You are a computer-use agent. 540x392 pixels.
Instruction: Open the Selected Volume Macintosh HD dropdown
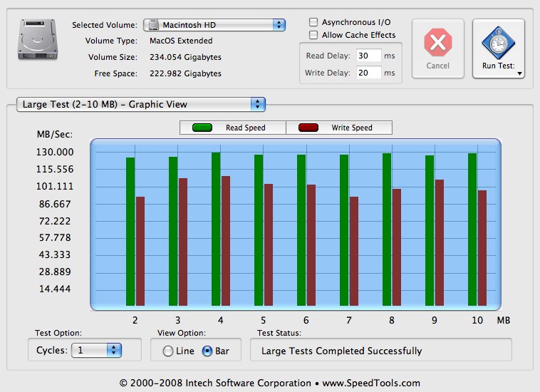pyautogui.click(x=214, y=25)
